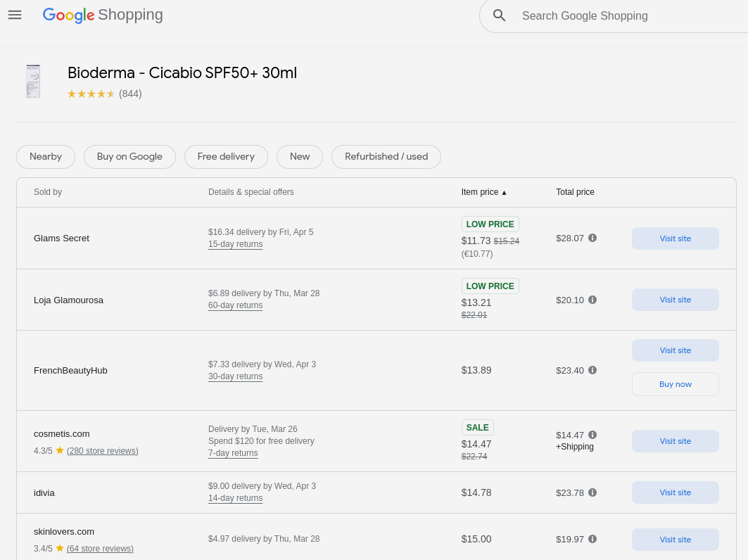Open 7-day returns policy link

point(233,453)
